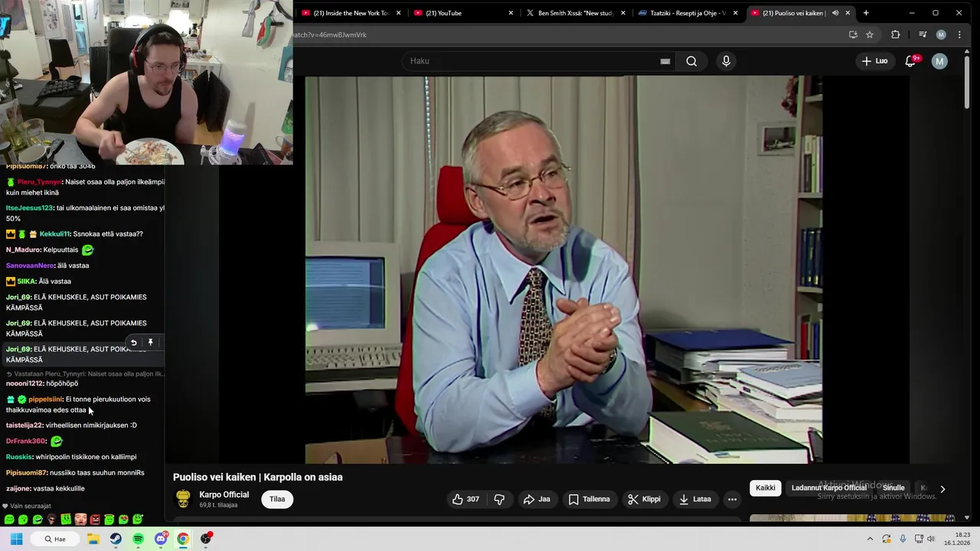This screenshot has width=980, height=551.
Task: Click the Windows taskbar Hae search box
Action: [x=56, y=539]
